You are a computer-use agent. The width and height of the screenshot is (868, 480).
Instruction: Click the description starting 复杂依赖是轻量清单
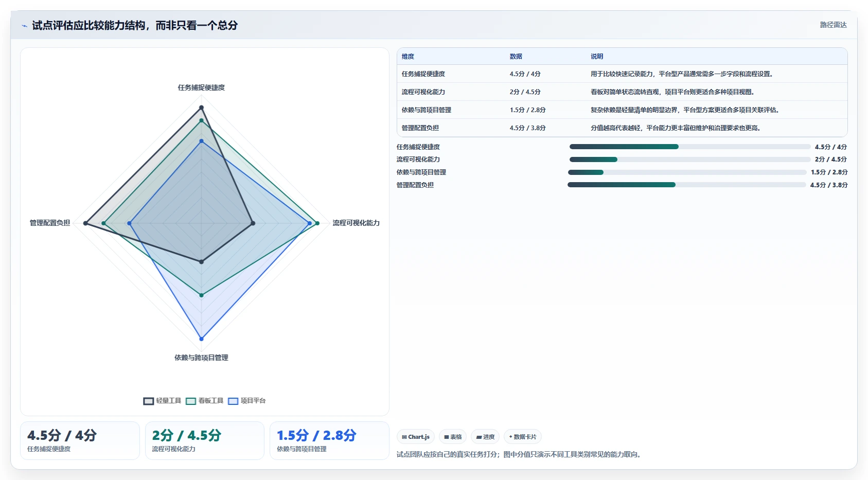(x=686, y=110)
